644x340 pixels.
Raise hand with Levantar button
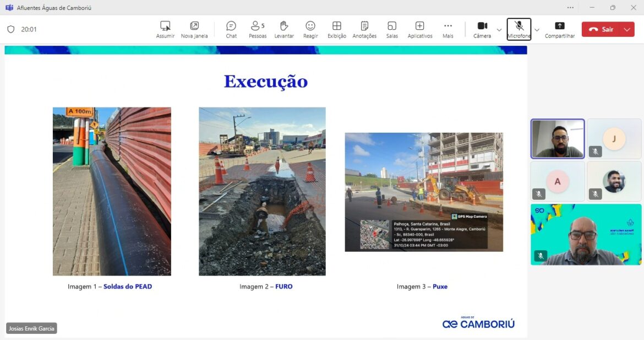[x=283, y=29]
